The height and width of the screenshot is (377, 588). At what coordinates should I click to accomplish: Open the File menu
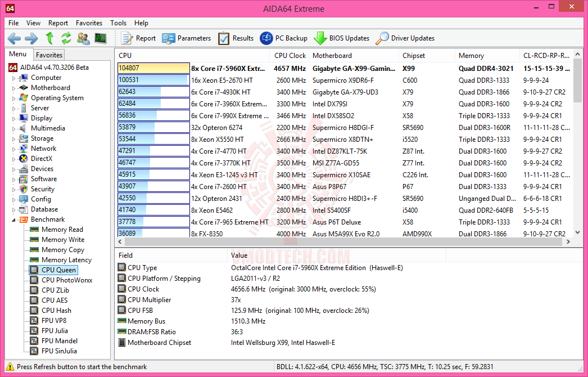(x=13, y=23)
